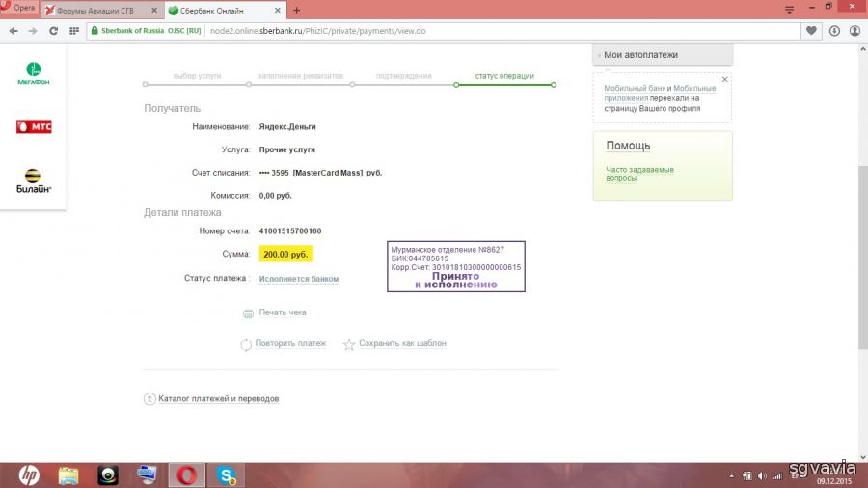
Task: Open Сохранить как шаблон link
Action: tap(402, 343)
